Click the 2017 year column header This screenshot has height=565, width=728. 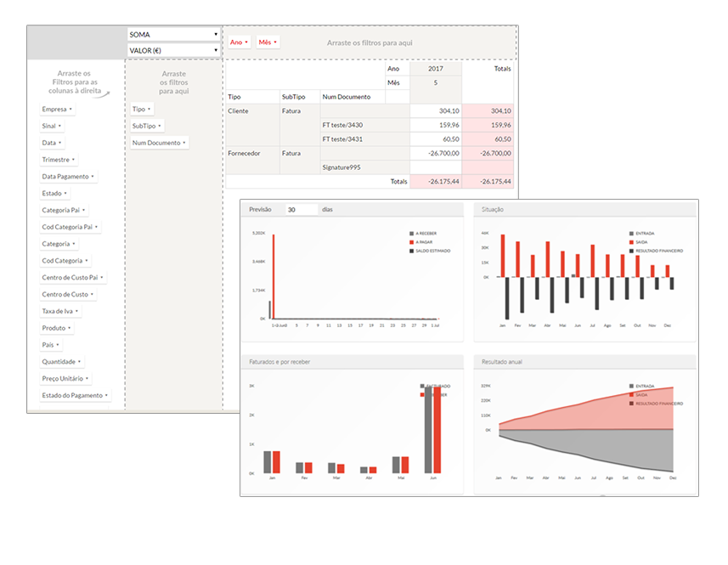[436, 69]
